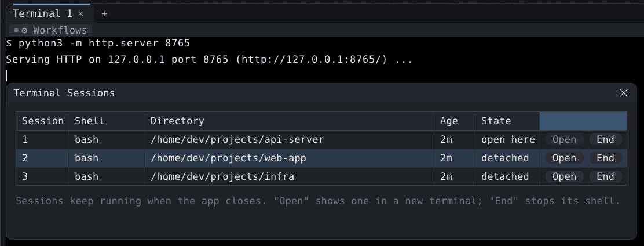644x246 pixels.
Task: Click the disabled Open button for api-server
Action: [x=564, y=139]
